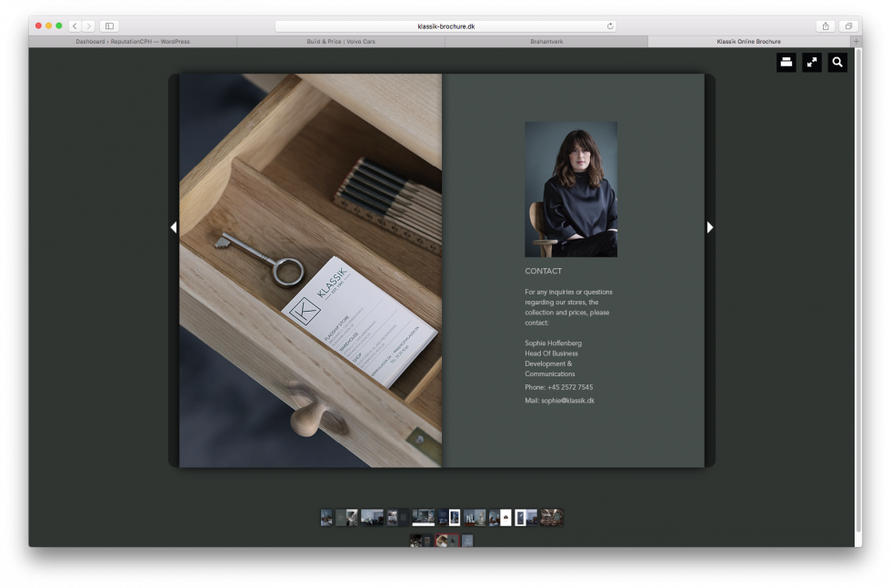Open the second top-row thumbnail with staircase

pyautogui.click(x=346, y=517)
